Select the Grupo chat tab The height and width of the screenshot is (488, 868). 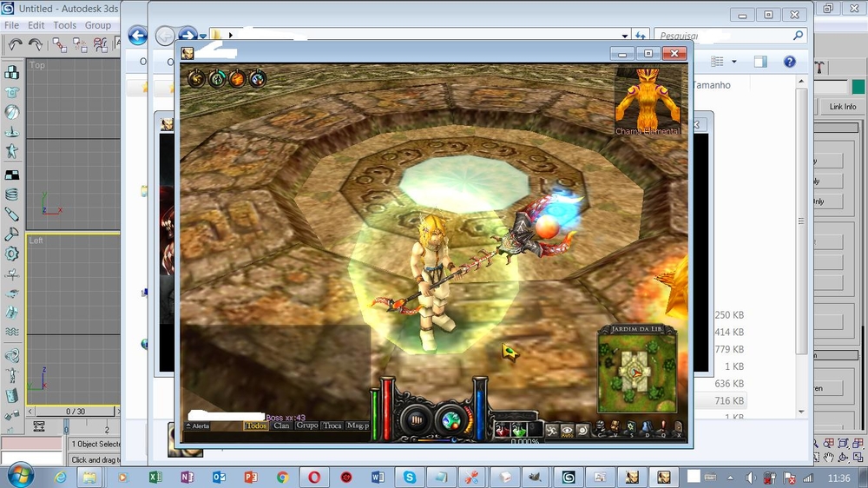click(x=306, y=425)
